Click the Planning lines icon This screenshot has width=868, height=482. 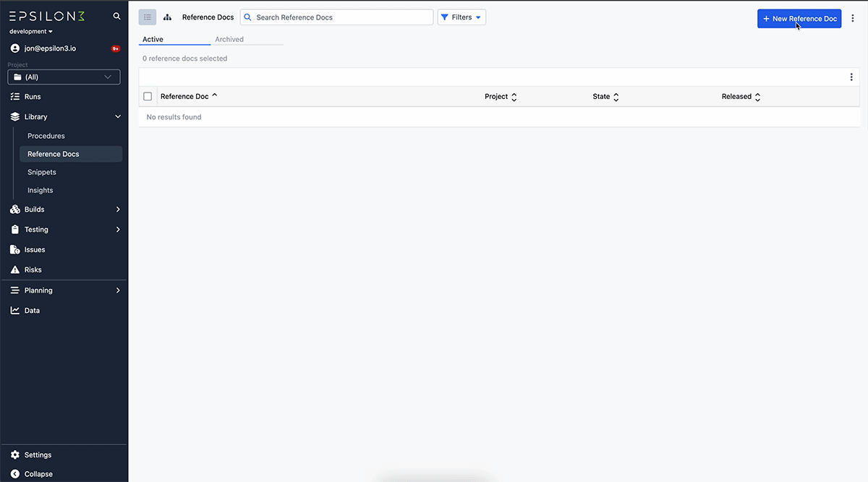point(15,291)
